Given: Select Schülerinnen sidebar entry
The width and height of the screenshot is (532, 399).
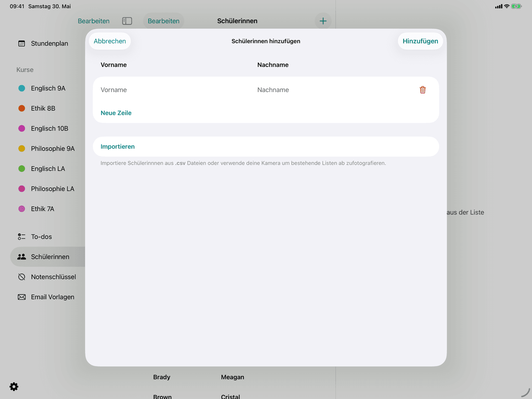Looking at the screenshot, I should tap(48, 257).
